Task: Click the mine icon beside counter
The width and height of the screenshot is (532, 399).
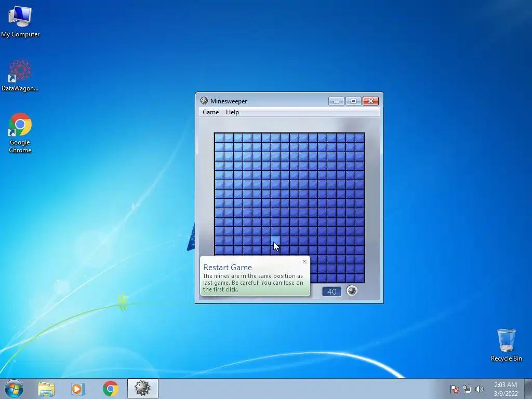Action: click(x=352, y=291)
